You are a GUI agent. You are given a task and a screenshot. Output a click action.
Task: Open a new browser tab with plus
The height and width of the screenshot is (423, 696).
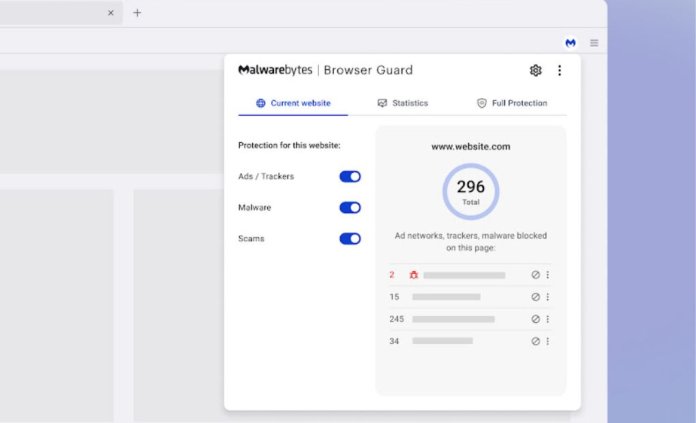(137, 13)
